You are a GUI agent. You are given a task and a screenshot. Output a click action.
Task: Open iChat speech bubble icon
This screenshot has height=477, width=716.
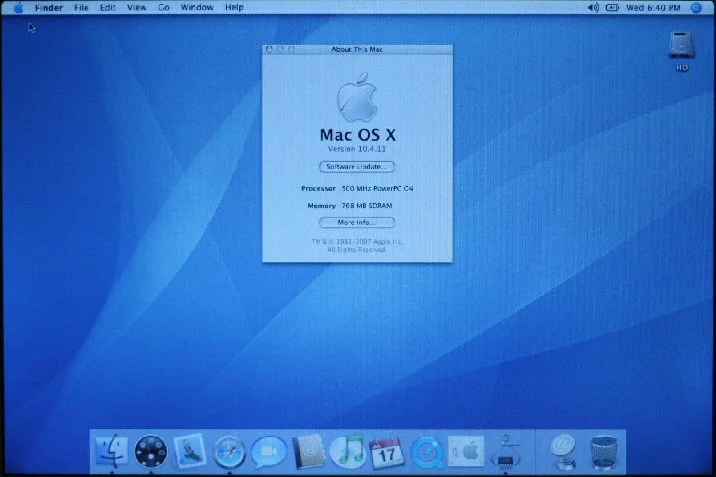pyautogui.click(x=268, y=452)
